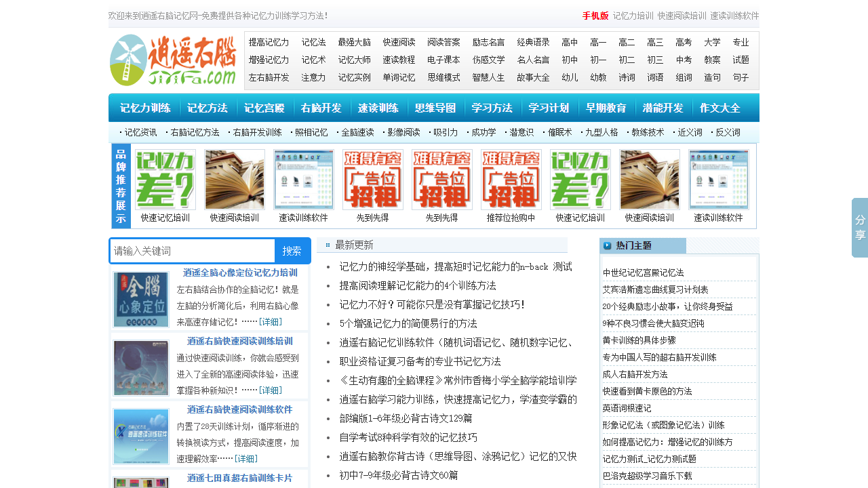Open the 催眠术 sub-nav link

click(x=560, y=132)
